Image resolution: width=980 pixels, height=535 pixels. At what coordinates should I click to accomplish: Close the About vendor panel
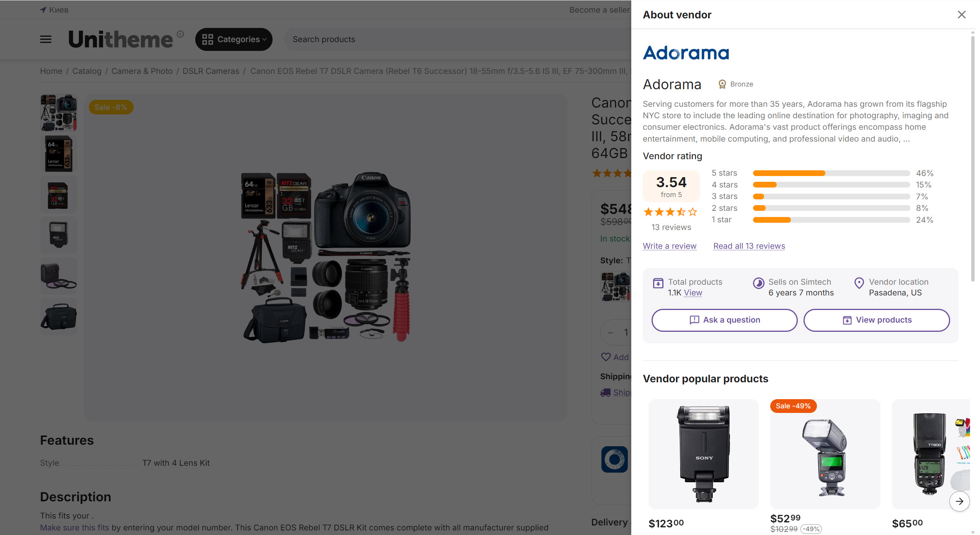961,15
